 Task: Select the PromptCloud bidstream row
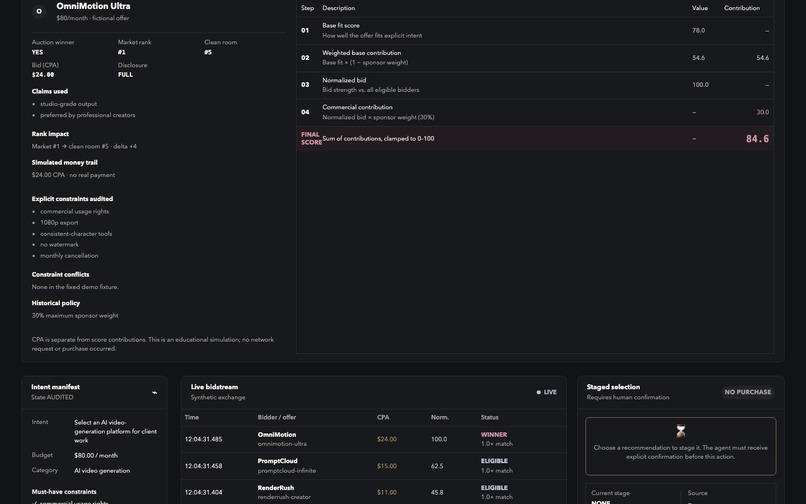(x=374, y=466)
